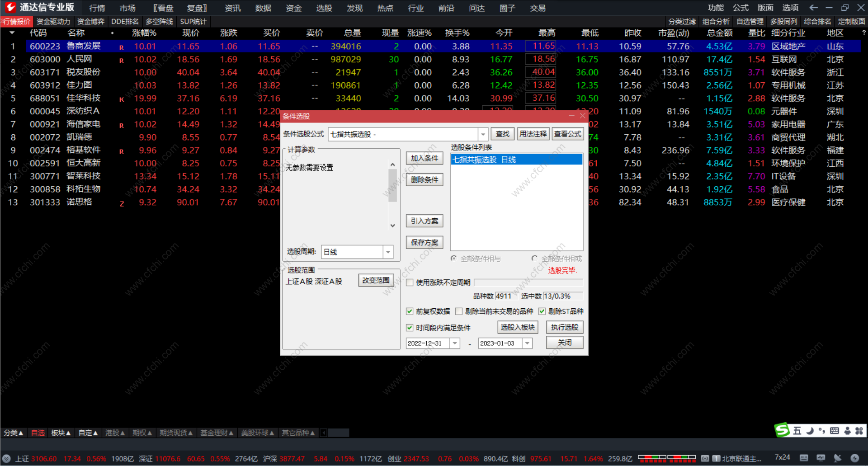Open the Sogou toolbox four-leaf icon
Image resolution: width=868 pixels, height=466 pixels.
coord(859,431)
